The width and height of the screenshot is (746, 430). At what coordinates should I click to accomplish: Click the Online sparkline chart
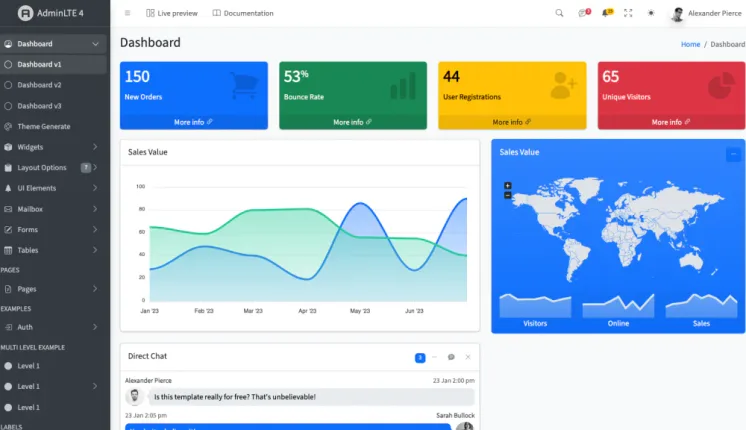coord(618,305)
